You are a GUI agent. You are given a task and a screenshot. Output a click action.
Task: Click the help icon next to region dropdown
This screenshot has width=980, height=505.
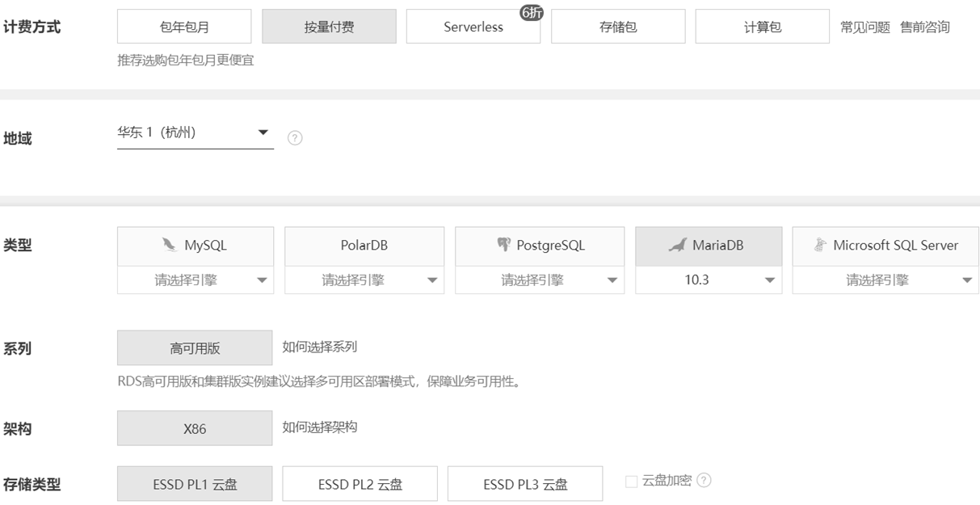point(295,138)
